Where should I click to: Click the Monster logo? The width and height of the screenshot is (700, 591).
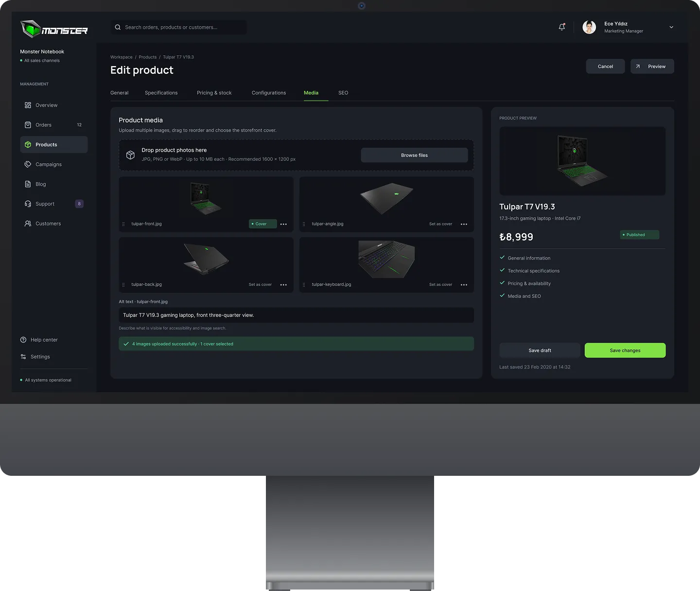(54, 29)
